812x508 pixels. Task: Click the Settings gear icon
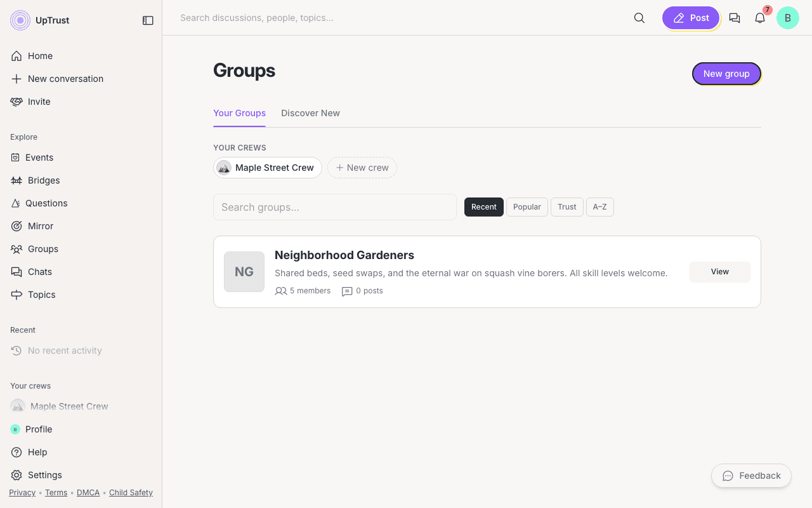tap(16, 475)
